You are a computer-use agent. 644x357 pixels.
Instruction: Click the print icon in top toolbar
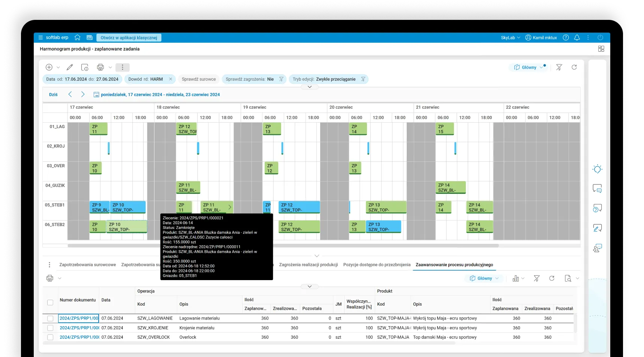click(100, 67)
